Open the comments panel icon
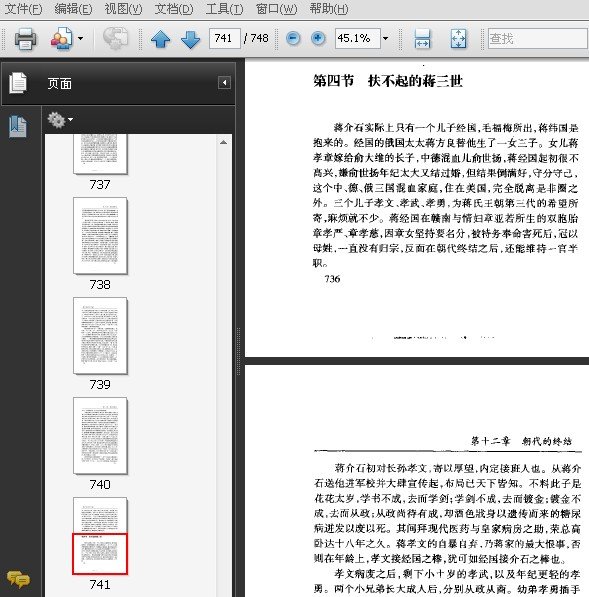 (x=18, y=579)
